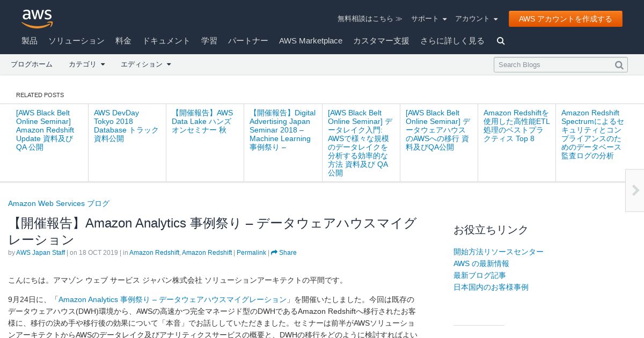Expand the サポート dropdown
644x338 pixels.
click(429, 19)
